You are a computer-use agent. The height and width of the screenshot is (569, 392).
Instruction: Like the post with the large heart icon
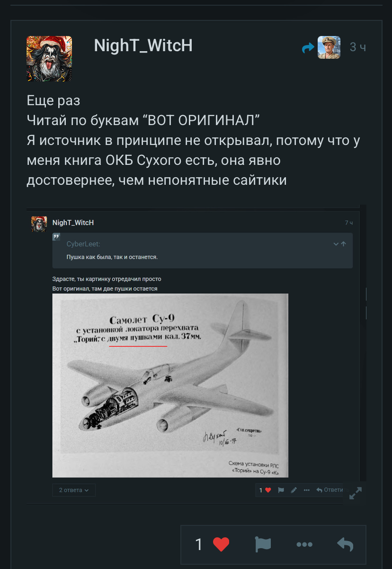click(221, 544)
